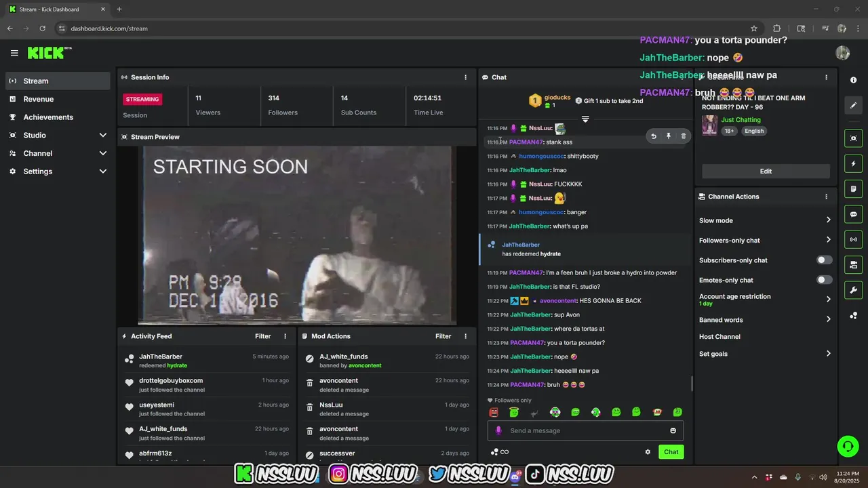Select Revenue in the sidebar
Screen dimensions: 868x488
(x=58, y=99)
